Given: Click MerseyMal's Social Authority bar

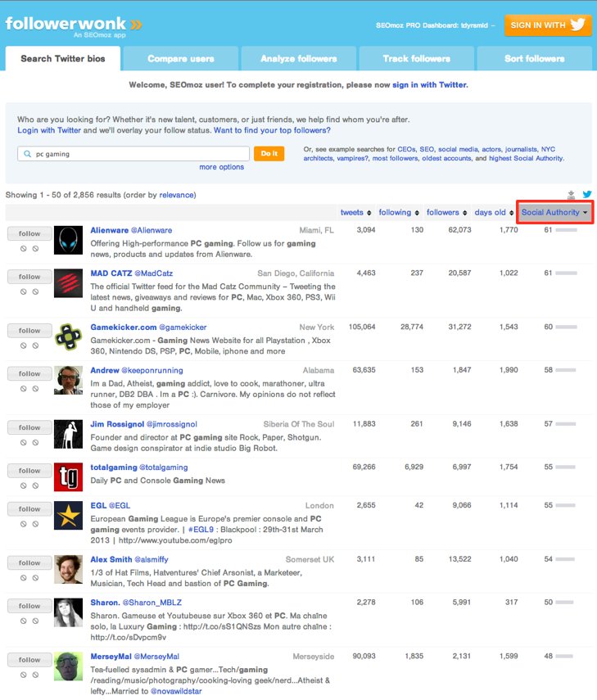Looking at the screenshot, I should pyautogui.click(x=564, y=657).
